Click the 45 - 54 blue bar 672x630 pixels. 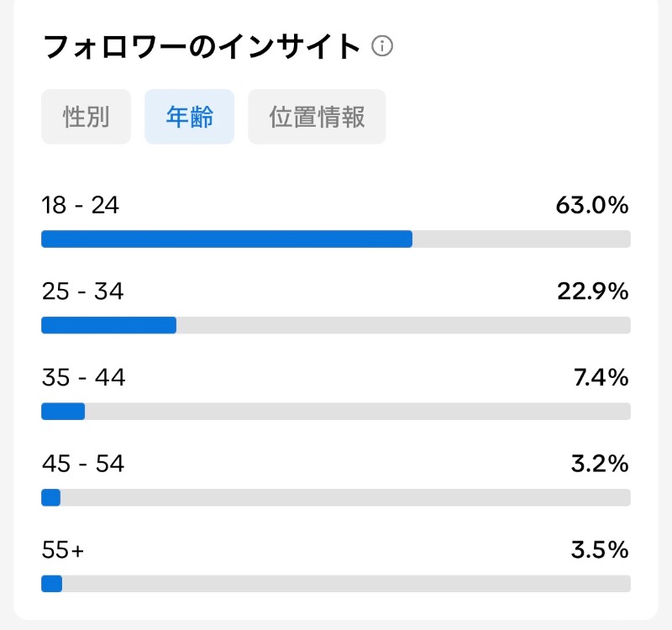[51, 497]
